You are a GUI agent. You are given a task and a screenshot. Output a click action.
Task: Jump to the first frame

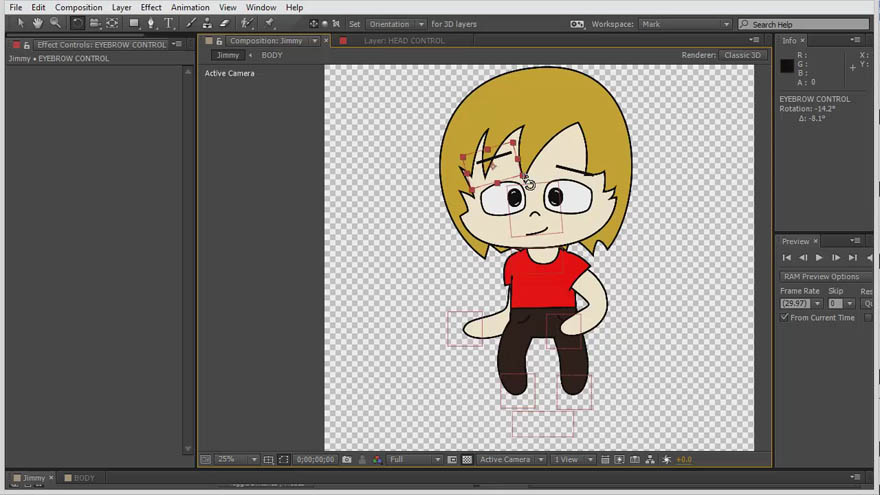[x=786, y=258]
